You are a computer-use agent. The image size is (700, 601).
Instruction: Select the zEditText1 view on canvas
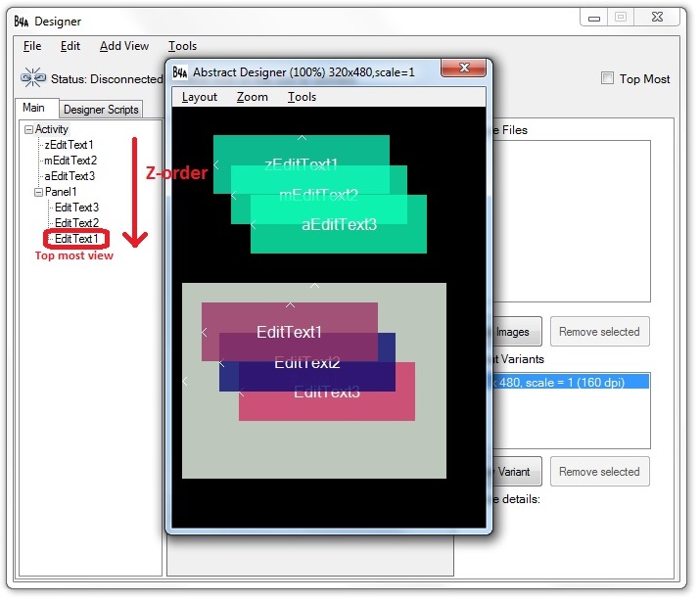pos(301,150)
